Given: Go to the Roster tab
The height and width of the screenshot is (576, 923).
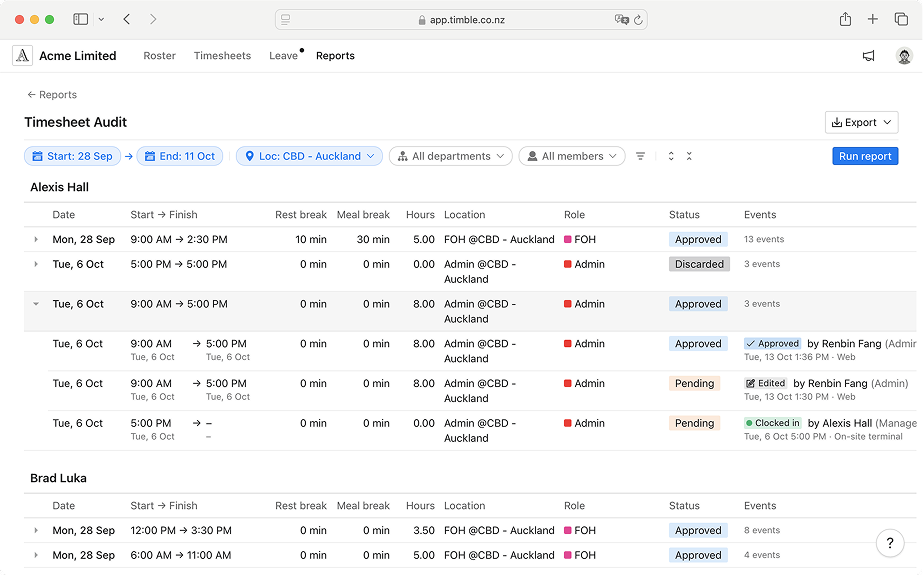Looking at the screenshot, I should coord(160,56).
